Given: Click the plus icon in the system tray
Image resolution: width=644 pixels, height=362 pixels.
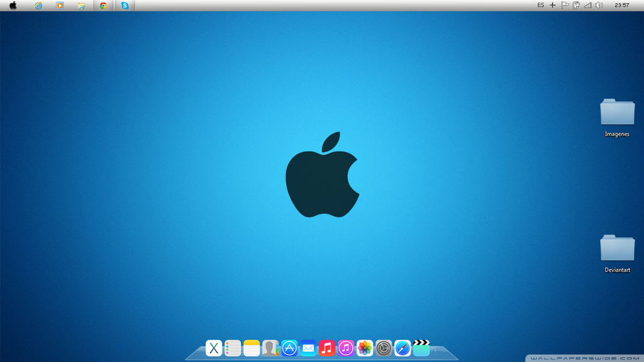Looking at the screenshot, I should pyautogui.click(x=552, y=5).
